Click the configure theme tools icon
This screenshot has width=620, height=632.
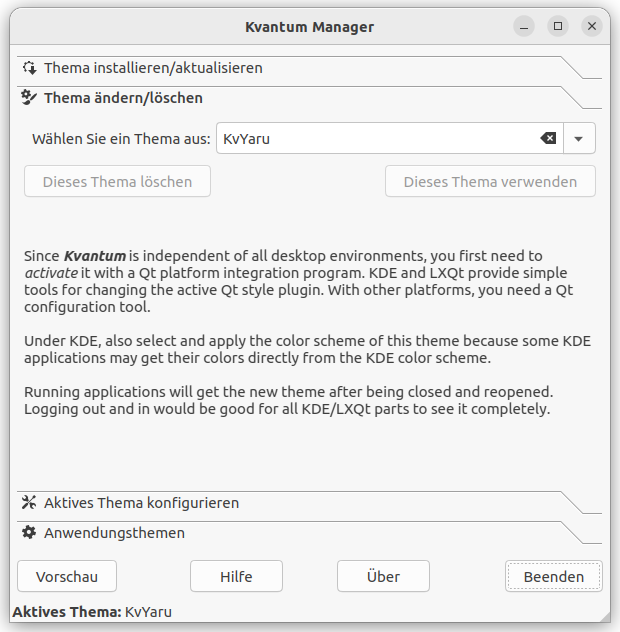[x=29, y=502]
